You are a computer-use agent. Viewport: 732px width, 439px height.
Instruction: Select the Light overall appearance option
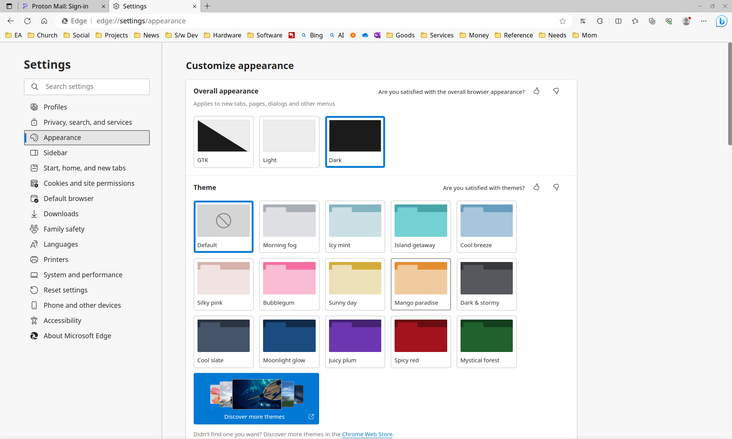pyautogui.click(x=289, y=142)
